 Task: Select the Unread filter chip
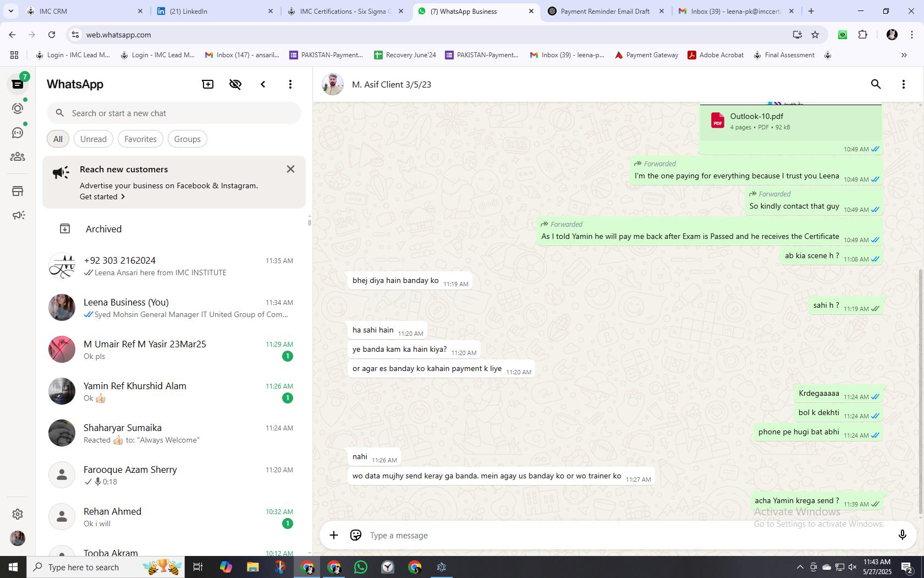point(94,139)
